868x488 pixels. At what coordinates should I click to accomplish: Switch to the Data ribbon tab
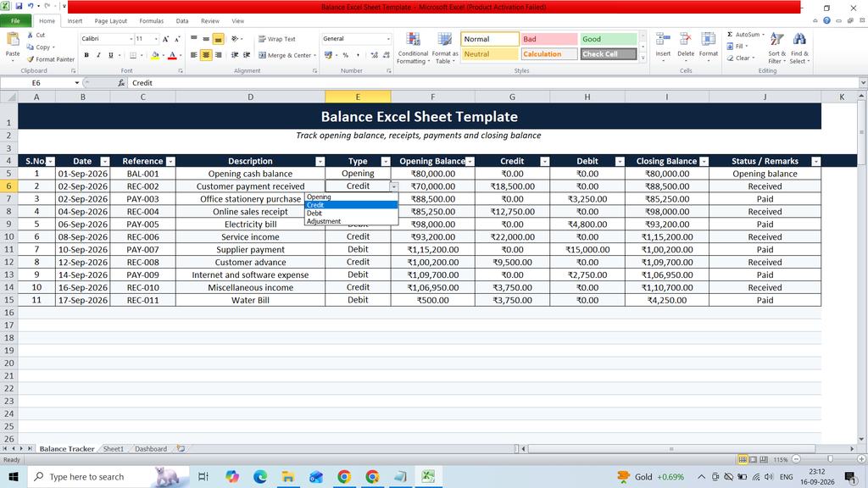(x=182, y=21)
